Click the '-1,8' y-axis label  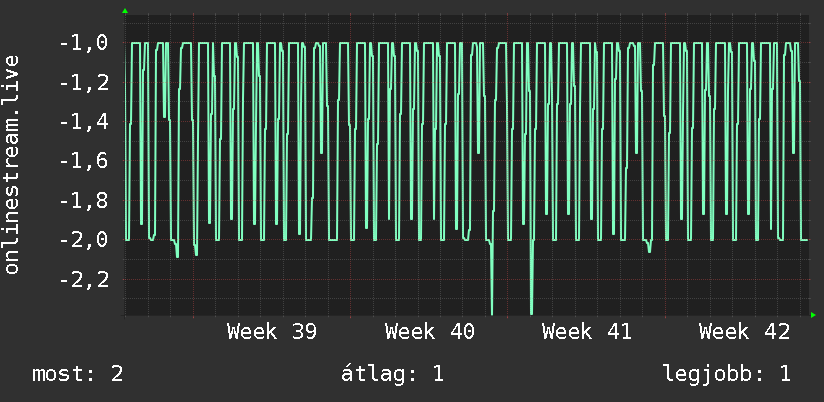tap(85, 200)
